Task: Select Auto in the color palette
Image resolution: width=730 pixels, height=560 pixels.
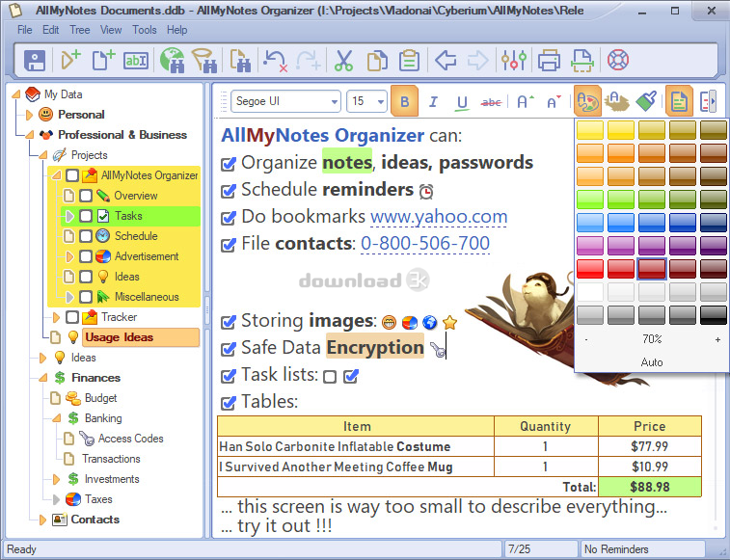Action: pyautogui.click(x=651, y=362)
